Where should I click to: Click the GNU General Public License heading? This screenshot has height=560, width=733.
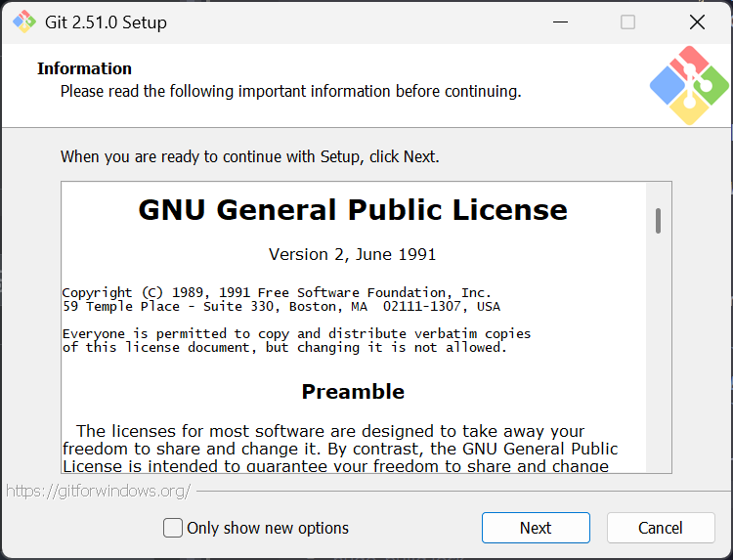coord(353,210)
